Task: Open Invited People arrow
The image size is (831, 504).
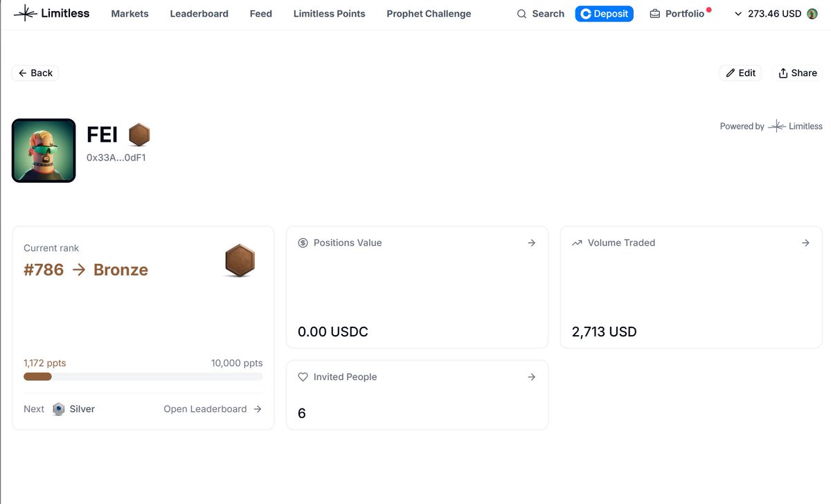Action: (531, 377)
